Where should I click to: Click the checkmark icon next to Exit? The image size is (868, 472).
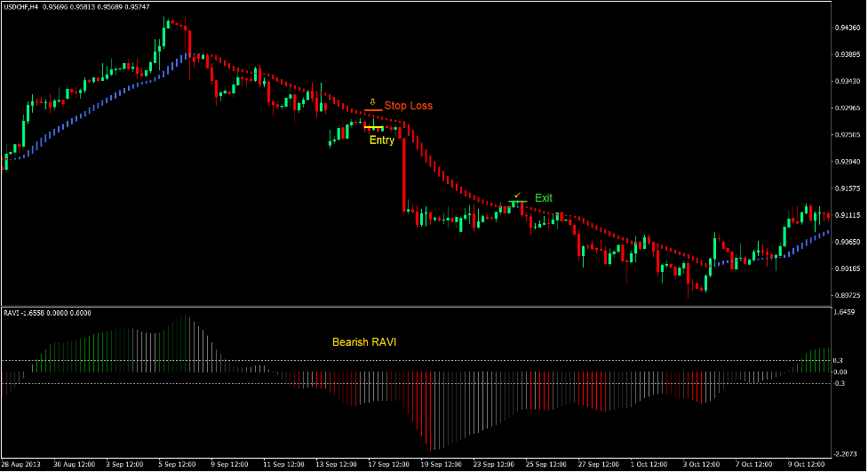point(517,194)
